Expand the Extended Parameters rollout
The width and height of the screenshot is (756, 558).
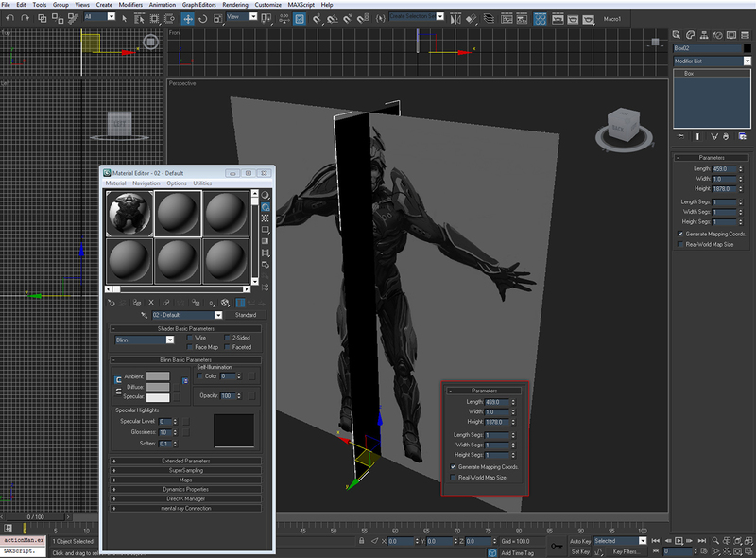tap(185, 461)
